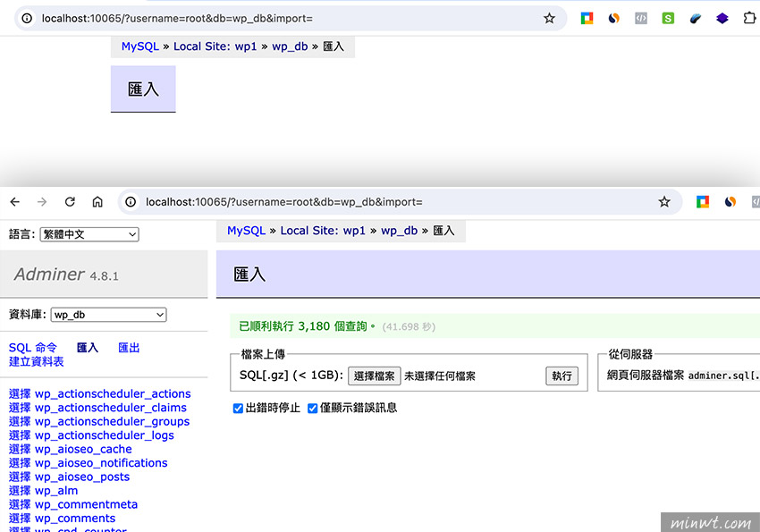
Task: Click the 已順利執行 3,180 個查詢 success message
Action: click(x=308, y=326)
